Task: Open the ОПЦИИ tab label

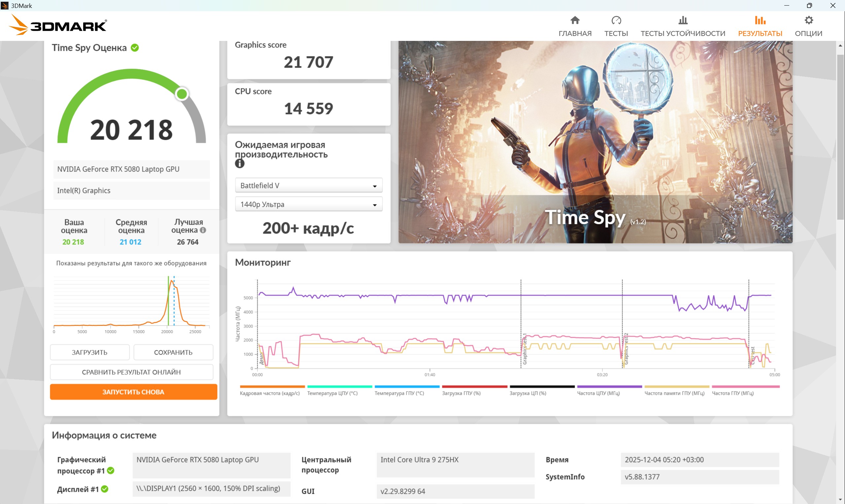Action: click(x=809, y=33)
